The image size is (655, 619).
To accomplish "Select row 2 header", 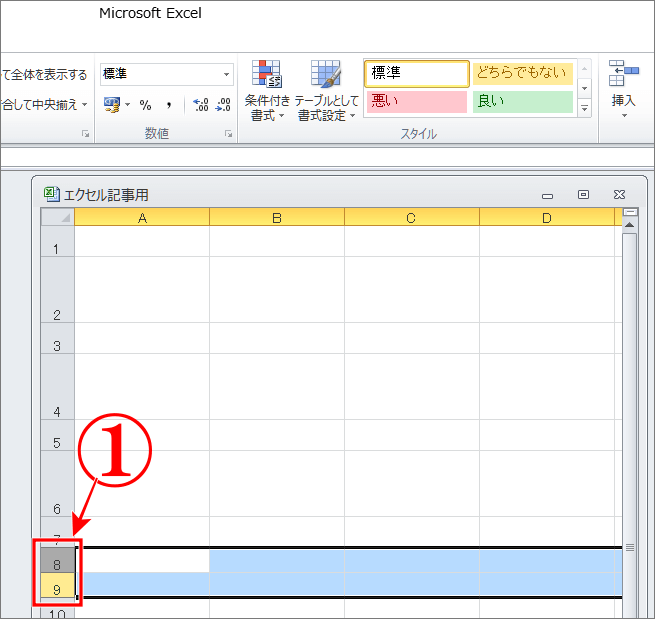I will click(58, 289).
